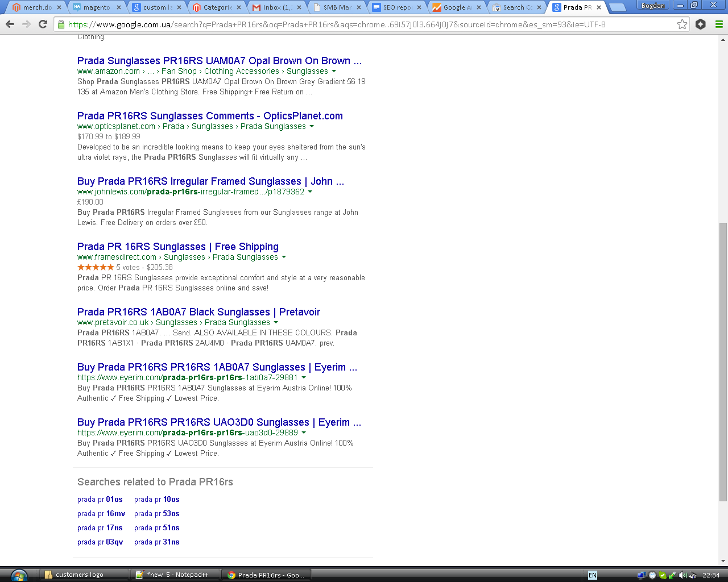
Task: Open 'Prada Sunglasses PR16RS UAM0A7 Opal Brown' result
Action: 220,61
